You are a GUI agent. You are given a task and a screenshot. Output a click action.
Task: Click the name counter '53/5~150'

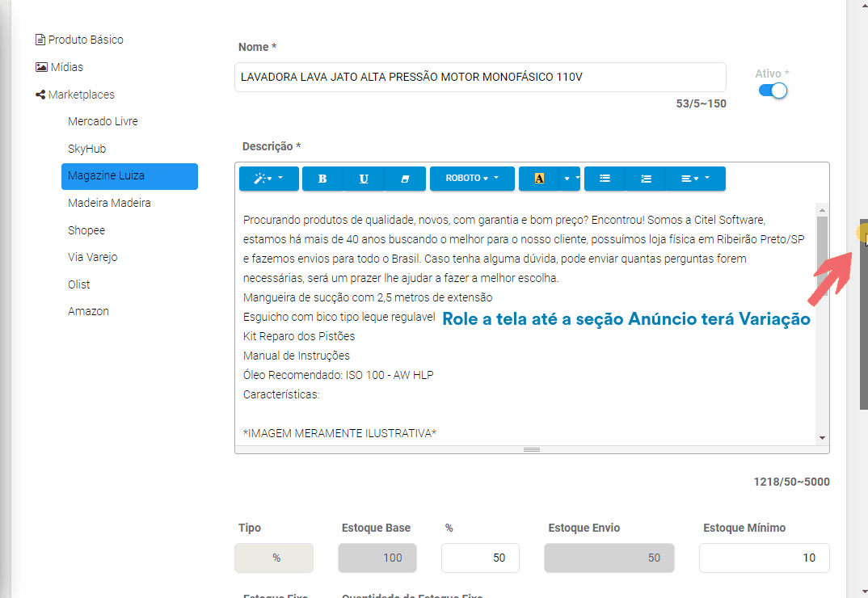pyautogui.click(x=701, y=103)
